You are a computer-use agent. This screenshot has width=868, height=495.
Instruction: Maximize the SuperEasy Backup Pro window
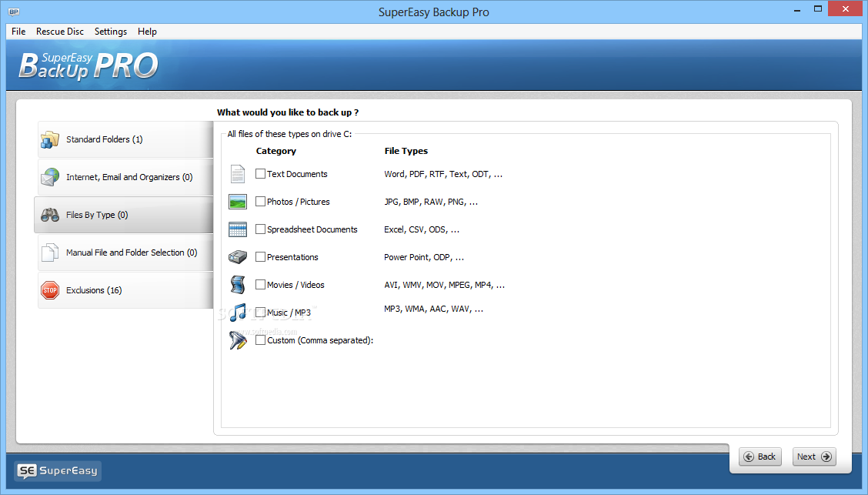pyautogui.click(x=818, y=9)
